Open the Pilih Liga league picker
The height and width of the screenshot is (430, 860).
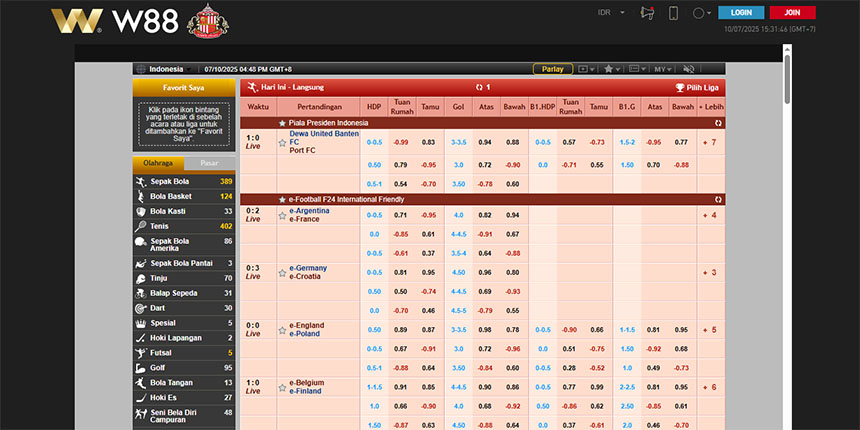[x=697, y=87]
